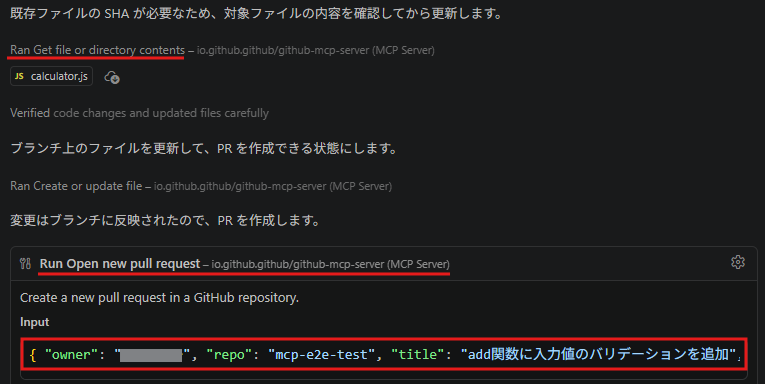The image size is (765, 384).
Task: Expand 'Ran Create or update file' entry
Action: coord(76,186)
